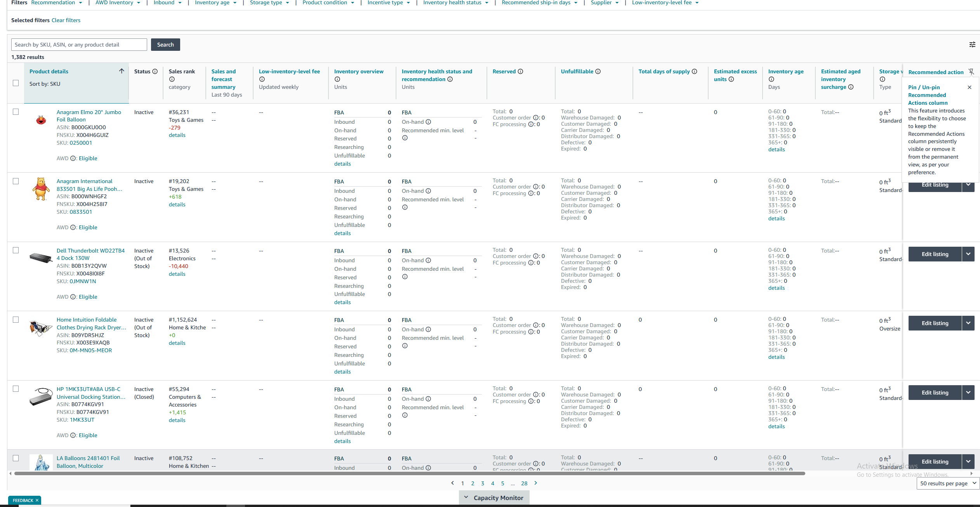Click info icon for Estimated excess units
The image size is (980, 507).
(731, 79)
